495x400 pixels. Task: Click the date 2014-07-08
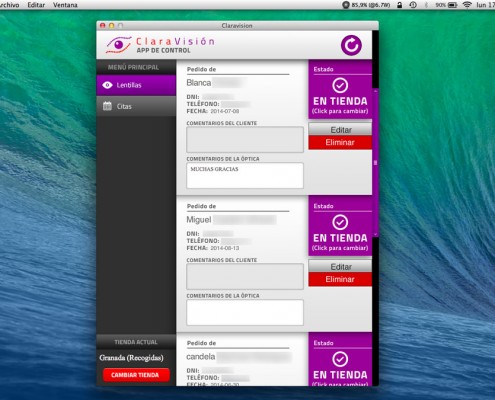click(225, 111)
